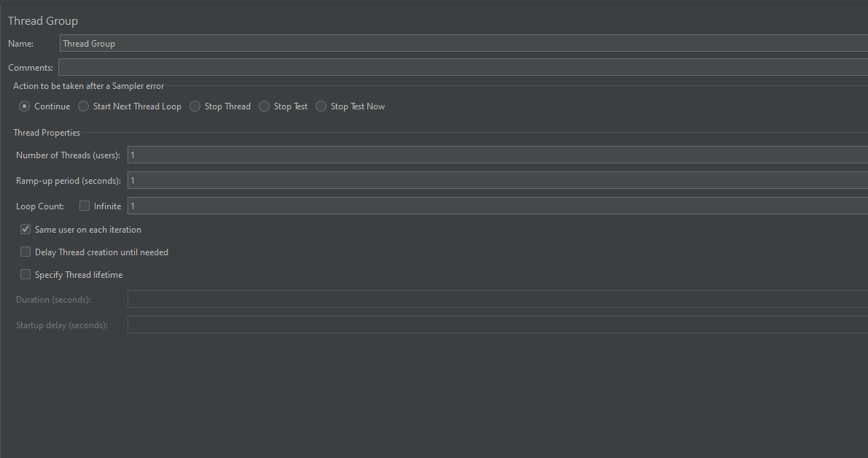Select the Stop Thread radio button
Screen dimensions: 868x458
click(195, 106)
